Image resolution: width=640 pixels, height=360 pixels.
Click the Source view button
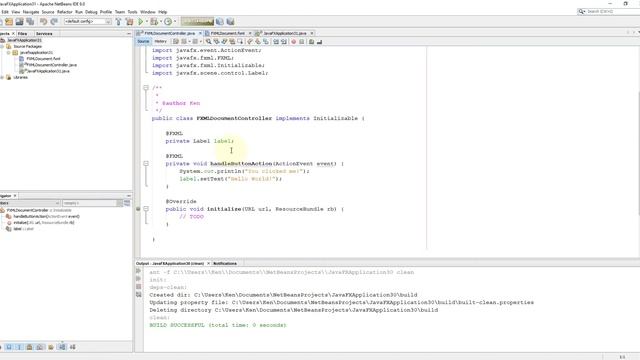pyautogui.click(x=143, y=42)
